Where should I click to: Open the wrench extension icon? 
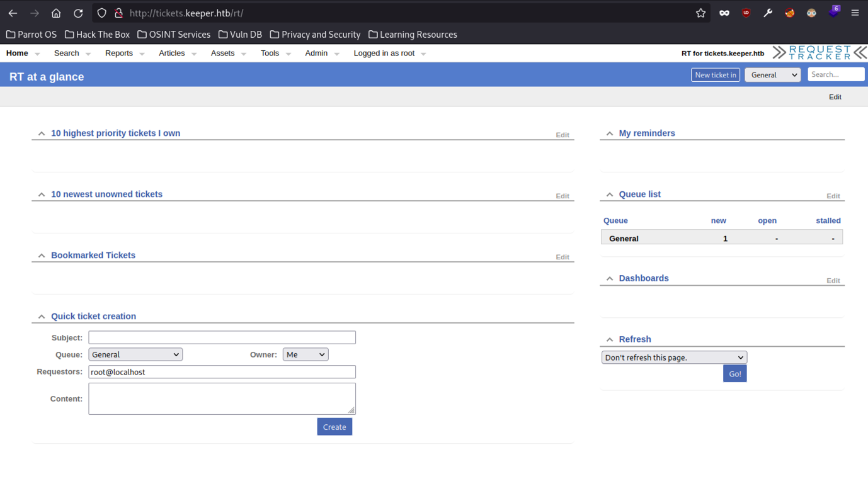point(768,13)
